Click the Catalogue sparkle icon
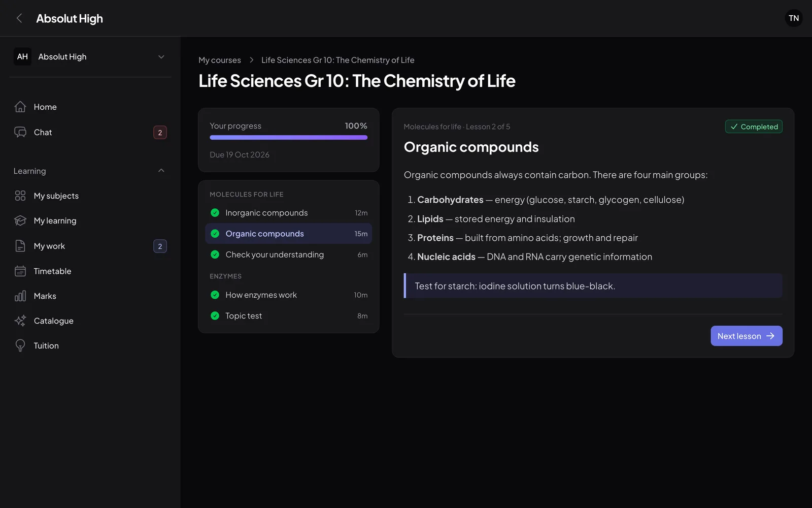This screenshot has width=812, height=508. coord(20,321)
